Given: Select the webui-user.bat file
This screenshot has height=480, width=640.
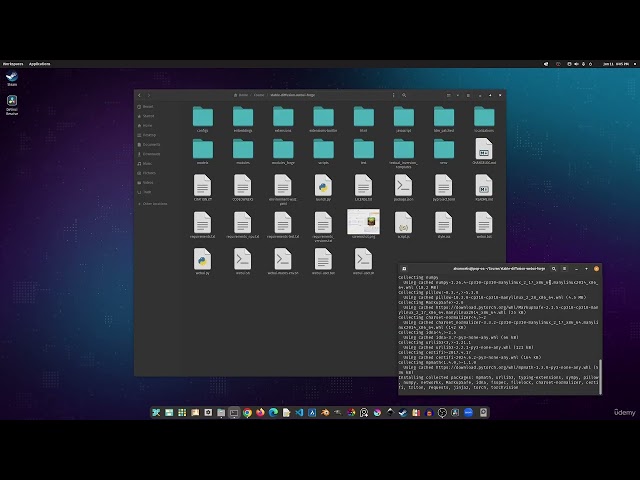Looking at the screenshot, I should pyautogui.click(x=323, y=259).
